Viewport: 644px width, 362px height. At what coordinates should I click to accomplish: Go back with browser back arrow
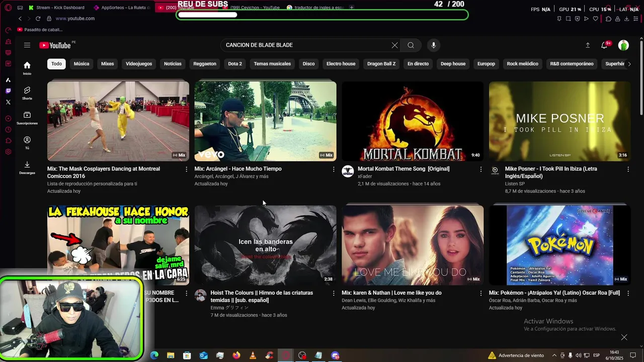pos(20,19)
